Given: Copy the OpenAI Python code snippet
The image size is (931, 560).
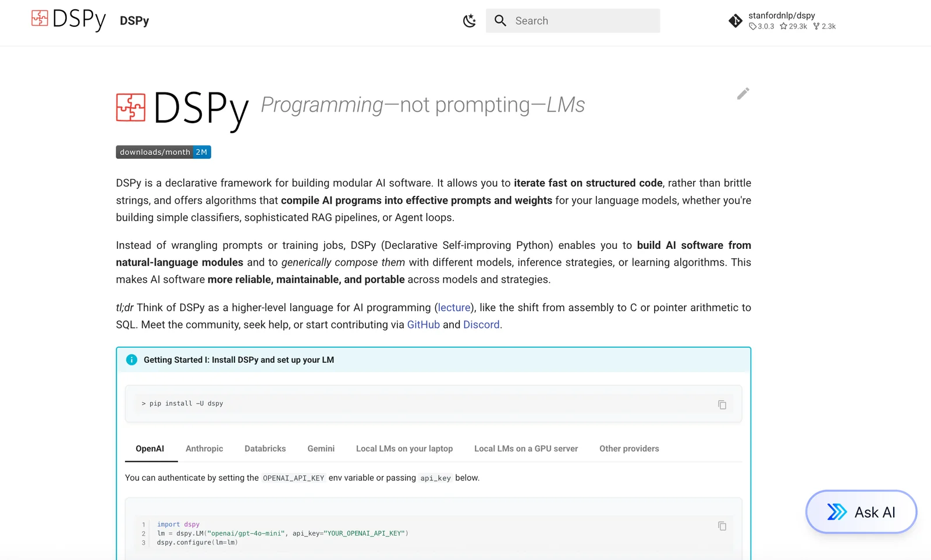Looking at the screenshot, I should coord(722,526).
